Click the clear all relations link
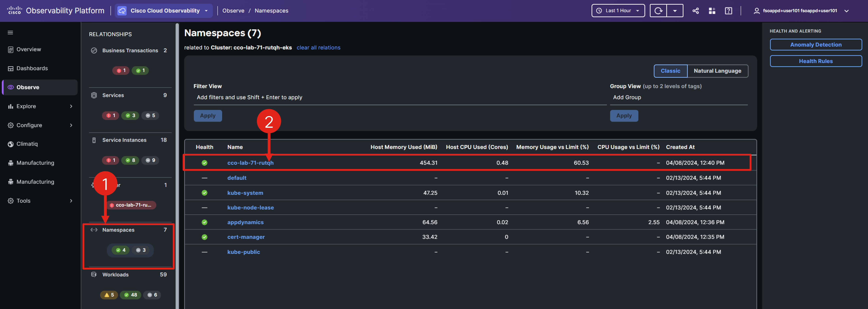 (x=318, y=48)
